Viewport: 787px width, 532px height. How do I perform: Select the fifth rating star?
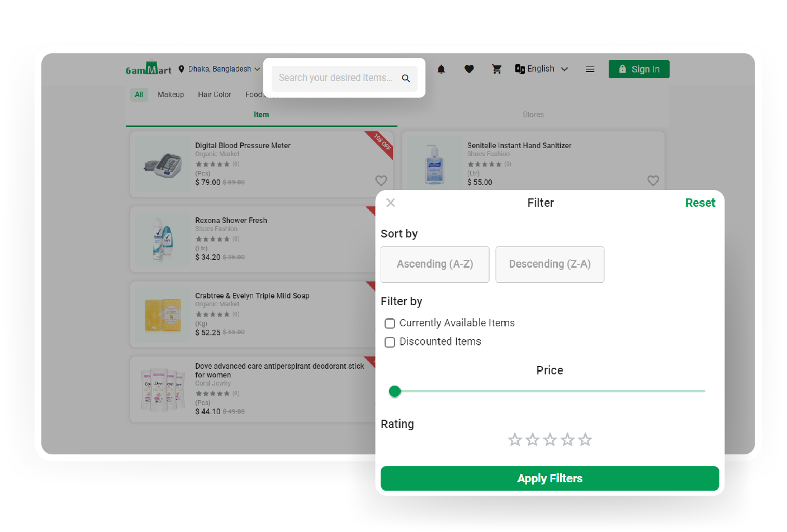tap(585, 440)
